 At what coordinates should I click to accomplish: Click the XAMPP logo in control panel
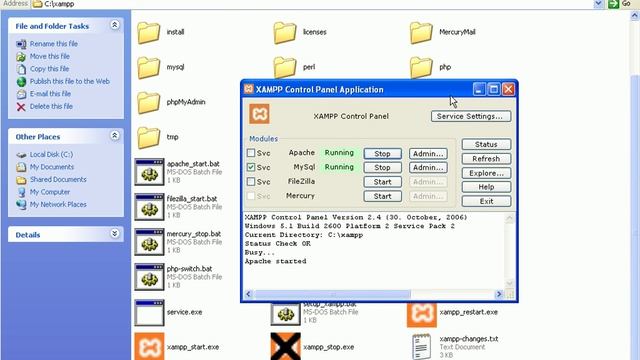[259, 114]
